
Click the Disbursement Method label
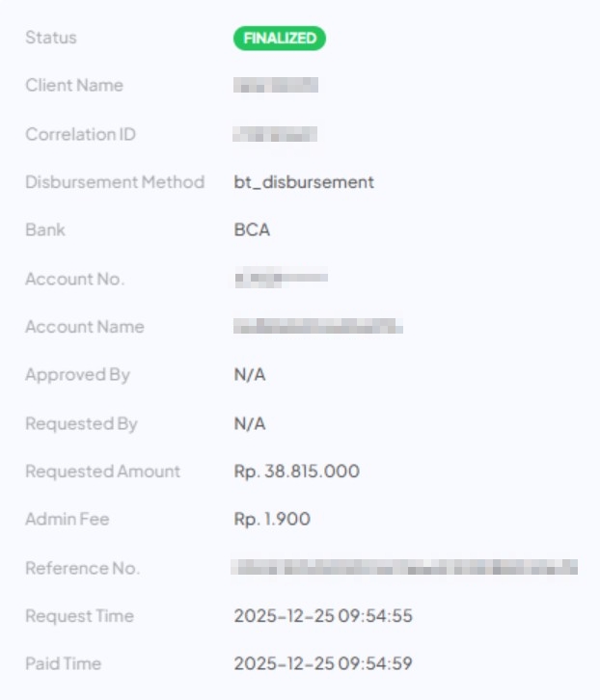115,182
